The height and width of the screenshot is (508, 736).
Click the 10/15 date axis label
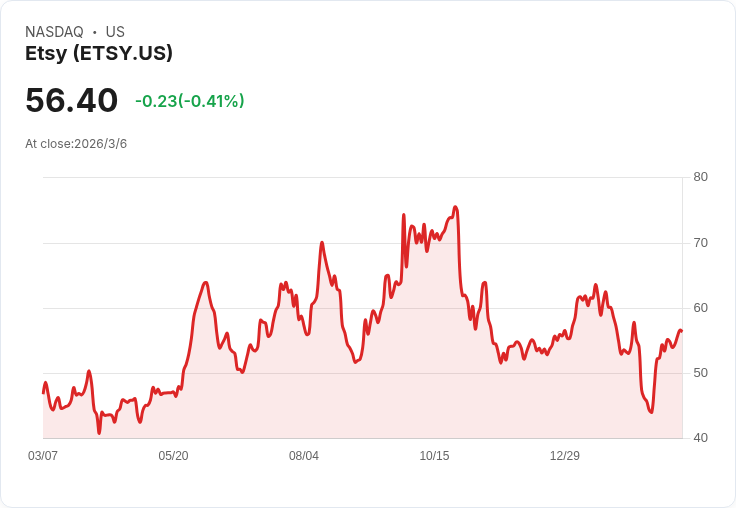[434, 456]
